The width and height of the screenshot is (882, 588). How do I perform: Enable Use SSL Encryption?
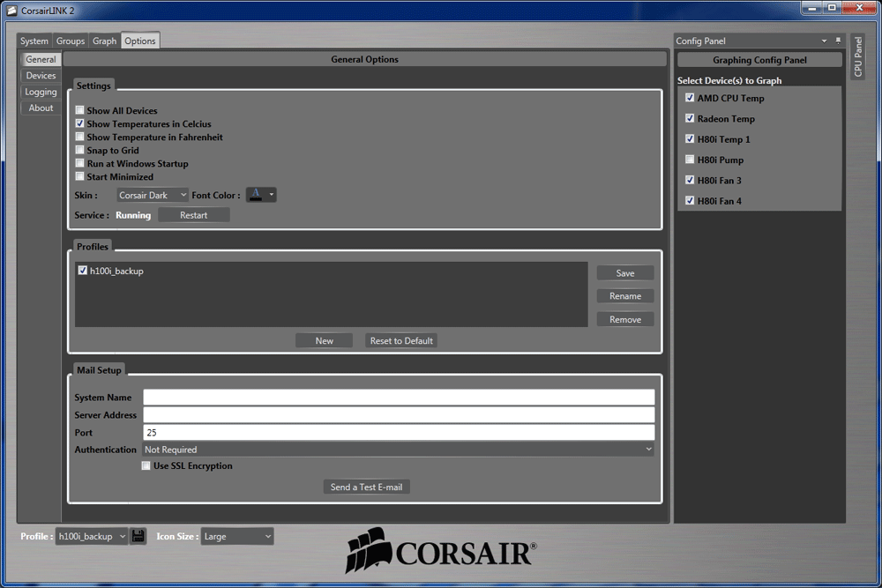pos(146,465)
